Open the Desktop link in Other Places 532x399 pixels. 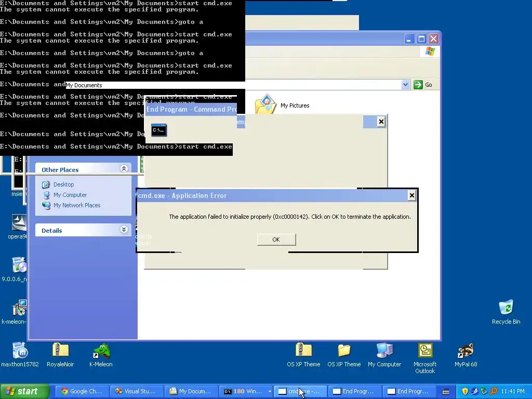click(63, 184)
